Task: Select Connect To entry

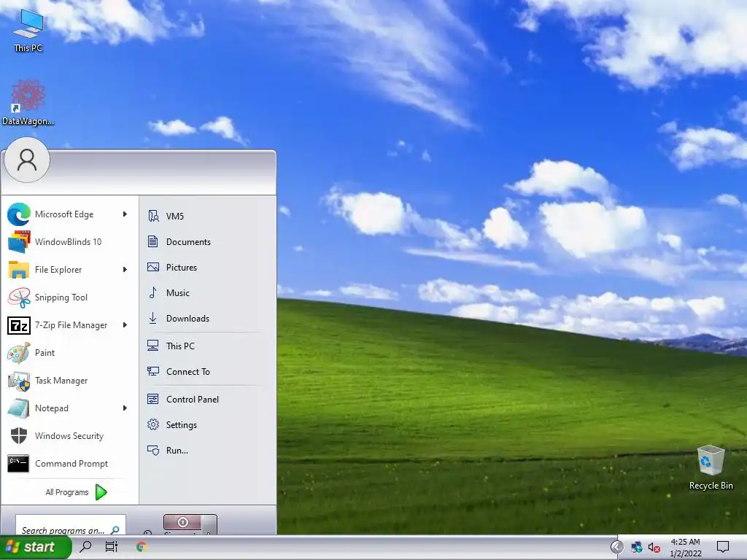Action: tap(204, 371)
